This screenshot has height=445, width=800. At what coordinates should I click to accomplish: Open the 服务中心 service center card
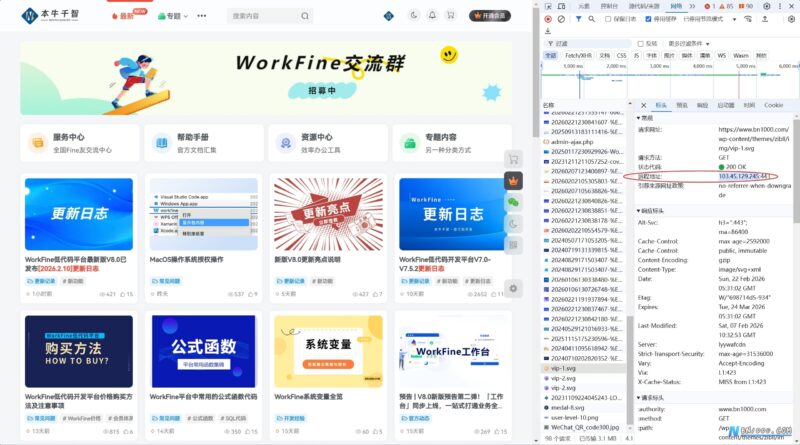(x=80, y=143)
